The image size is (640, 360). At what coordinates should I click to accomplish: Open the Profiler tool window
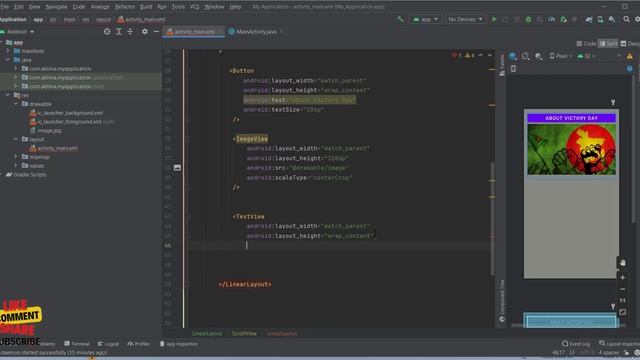point(139,344)
